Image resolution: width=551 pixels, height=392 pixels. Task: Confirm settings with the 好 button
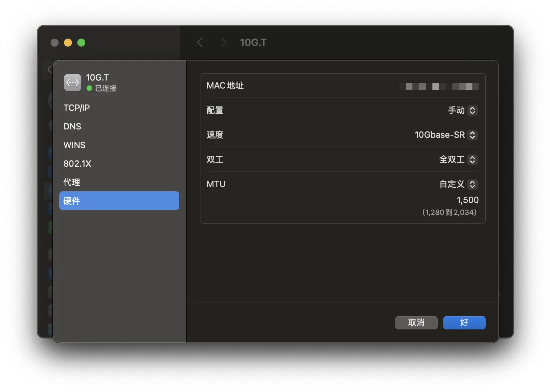[x=464, y=322]
